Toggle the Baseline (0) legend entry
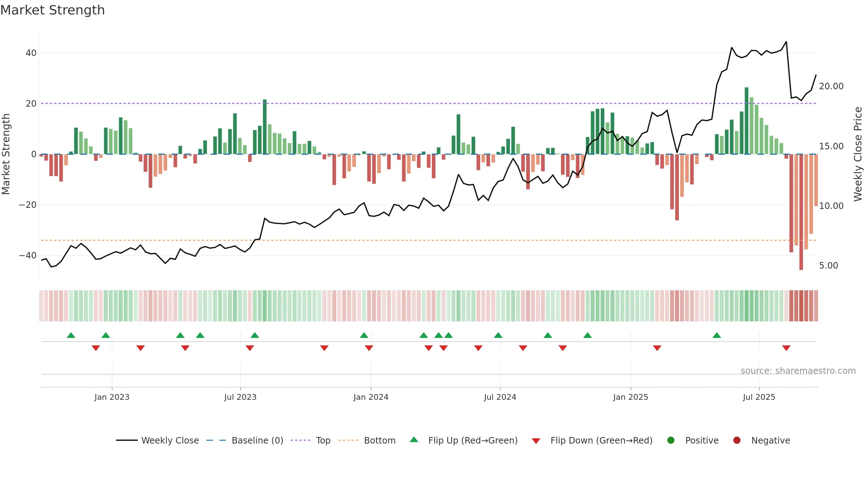 [245, 440]
